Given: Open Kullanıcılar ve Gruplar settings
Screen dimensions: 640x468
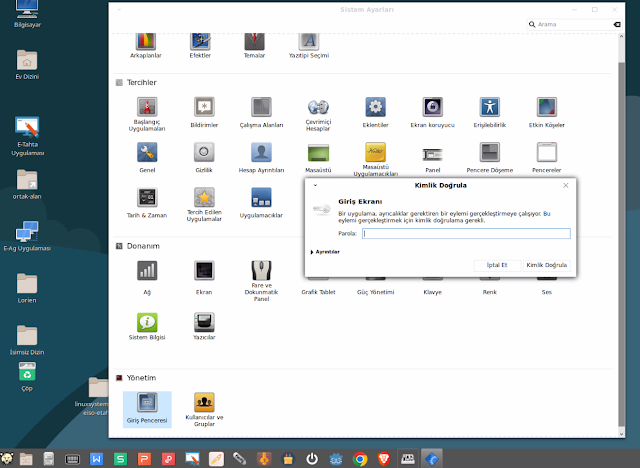Looking at the screenshot, I should click(x=204, y=409).
